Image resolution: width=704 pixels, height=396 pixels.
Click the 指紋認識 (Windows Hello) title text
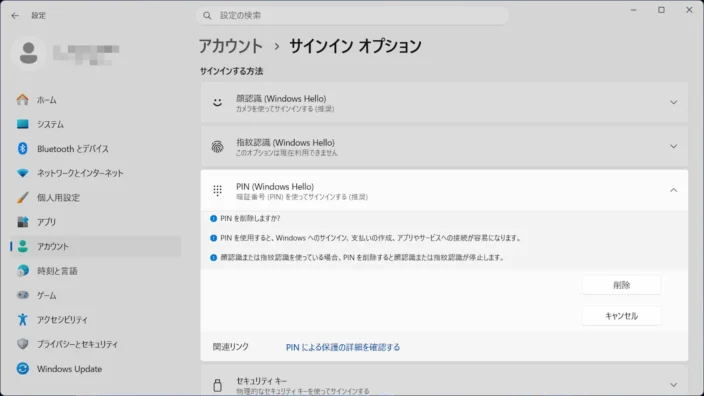(x=286, y=142)
